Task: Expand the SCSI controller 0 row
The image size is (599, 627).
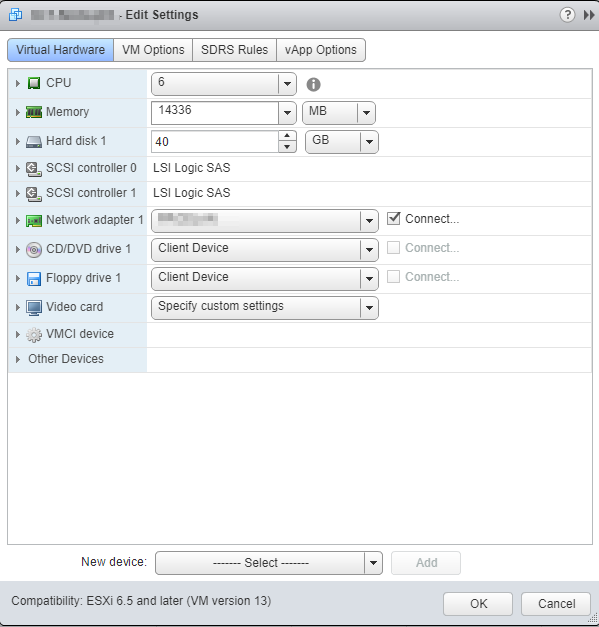Action: [18, 169]
